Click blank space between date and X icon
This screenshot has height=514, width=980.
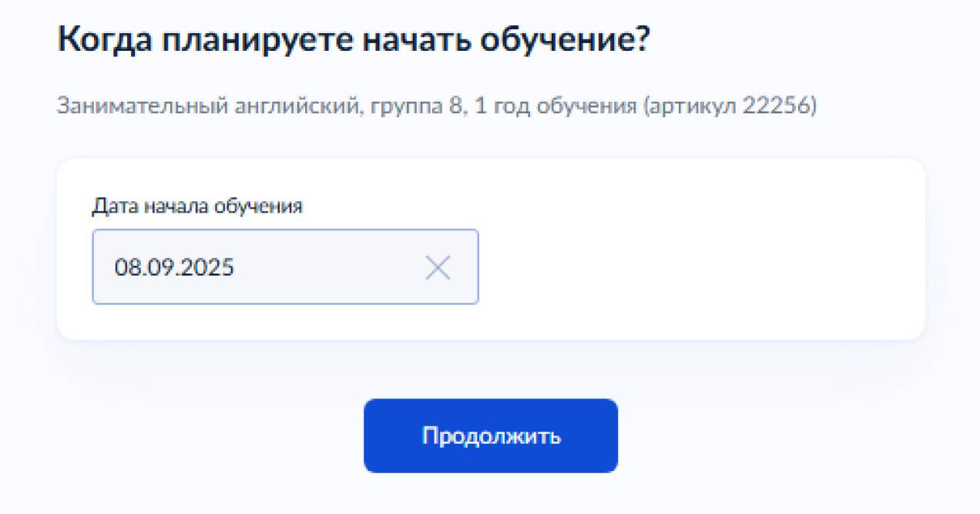331,267
